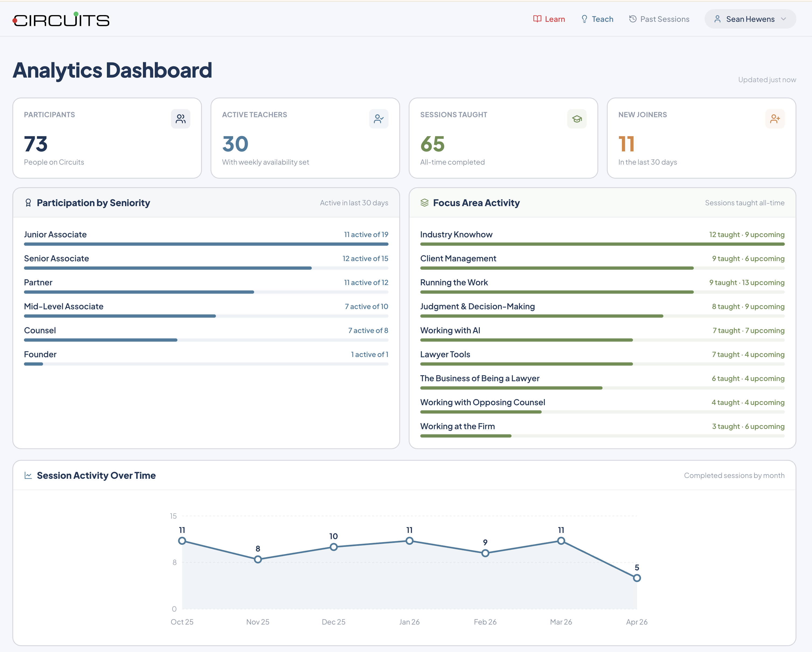Open the Sean Hewens user menu chevron

click(x=784, y=19)
